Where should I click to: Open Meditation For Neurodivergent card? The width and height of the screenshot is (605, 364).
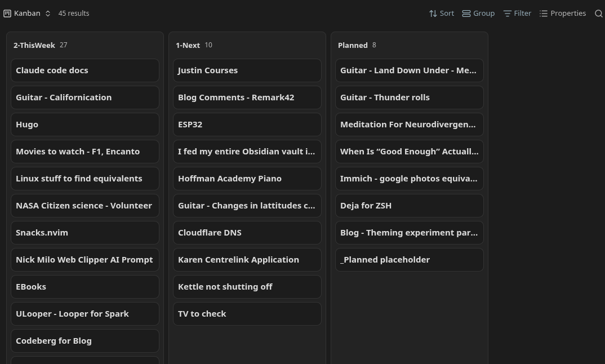click(409, 125)
